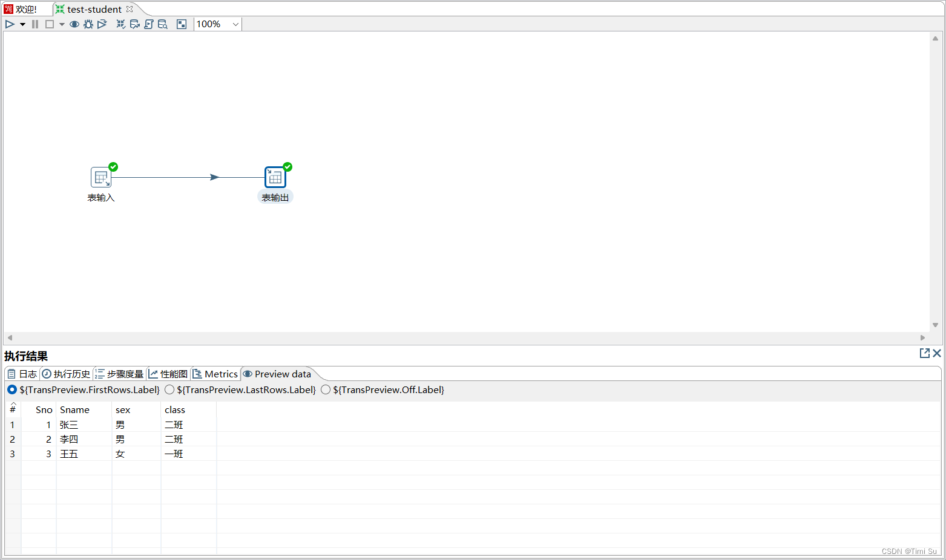This screenshot has height=560, width=946.
Task: Select the ${TransPreview.FirstRows.Label} radio button
Action: coord(11,389)
